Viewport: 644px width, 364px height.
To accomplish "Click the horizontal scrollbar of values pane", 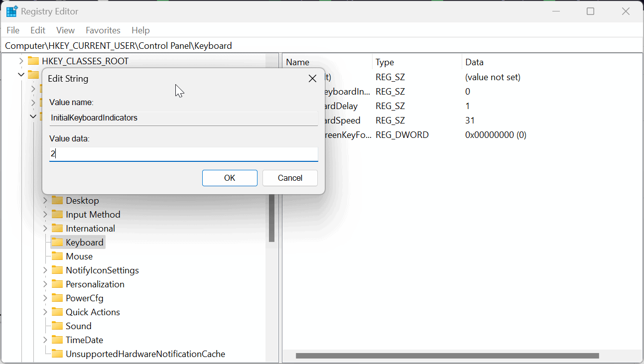I will (447, 356).
